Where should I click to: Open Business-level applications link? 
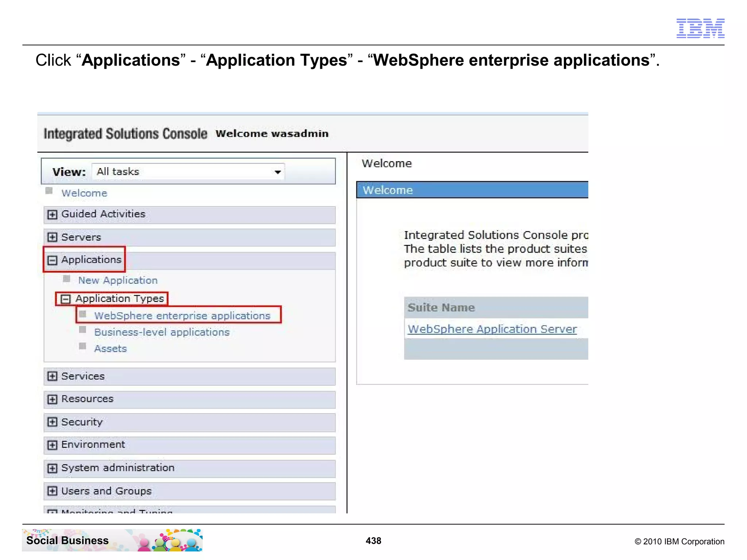(162, 332)
